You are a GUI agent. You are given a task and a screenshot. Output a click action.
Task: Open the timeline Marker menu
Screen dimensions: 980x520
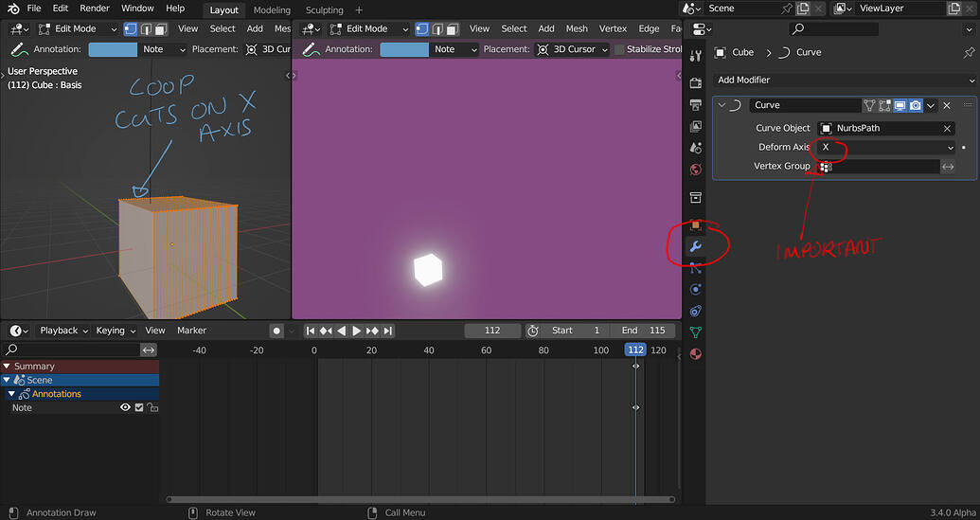click(192, 331)
